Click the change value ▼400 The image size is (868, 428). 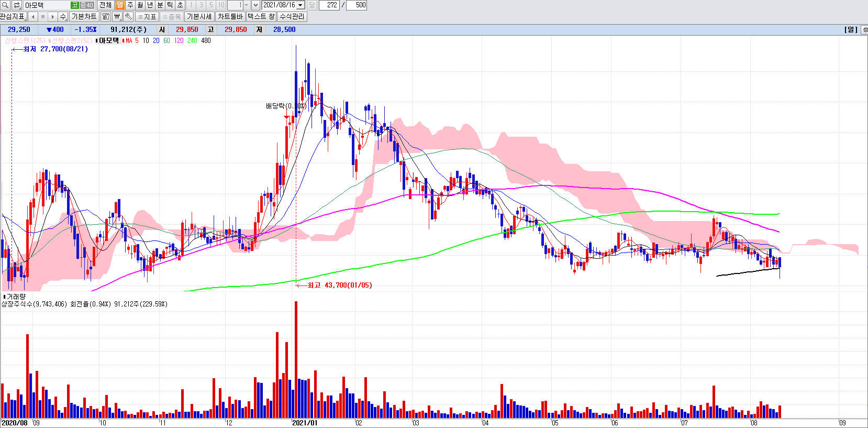coord(55,30)
